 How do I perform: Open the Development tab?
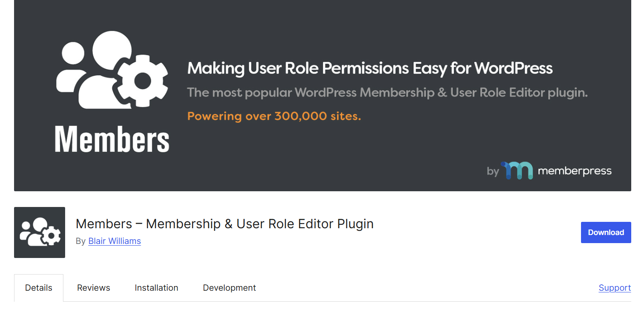pos(229,288)
